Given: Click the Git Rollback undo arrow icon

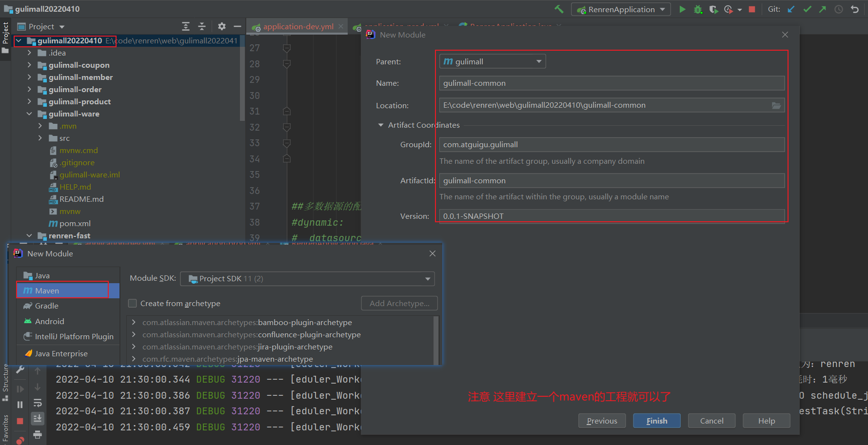Looking at the screenshot, I should [x=855, y=9].
